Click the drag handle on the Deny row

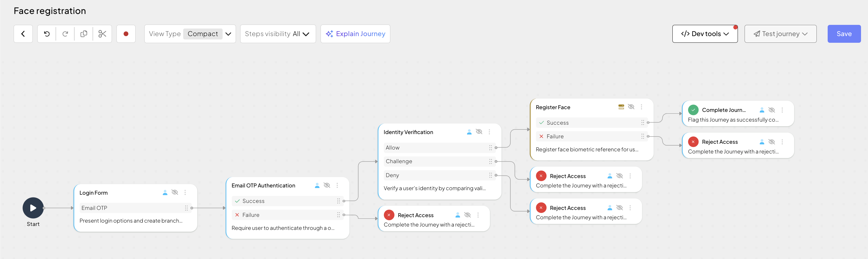[x=491, y=175]
